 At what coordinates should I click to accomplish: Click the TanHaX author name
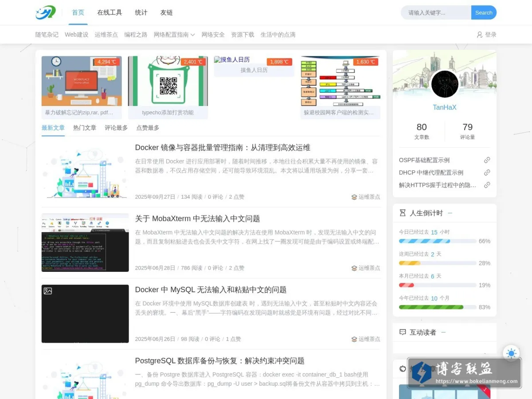(x=445, y=107)
